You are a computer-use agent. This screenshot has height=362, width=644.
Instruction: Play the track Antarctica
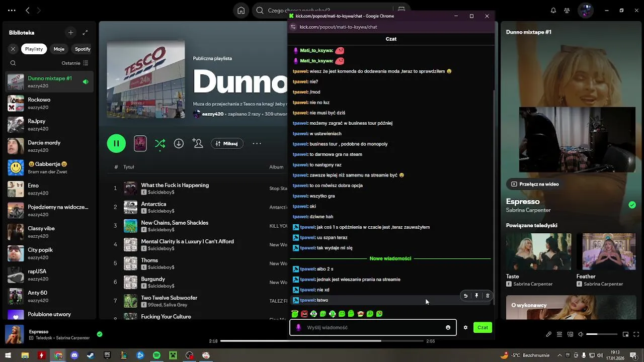pos(153,204)
